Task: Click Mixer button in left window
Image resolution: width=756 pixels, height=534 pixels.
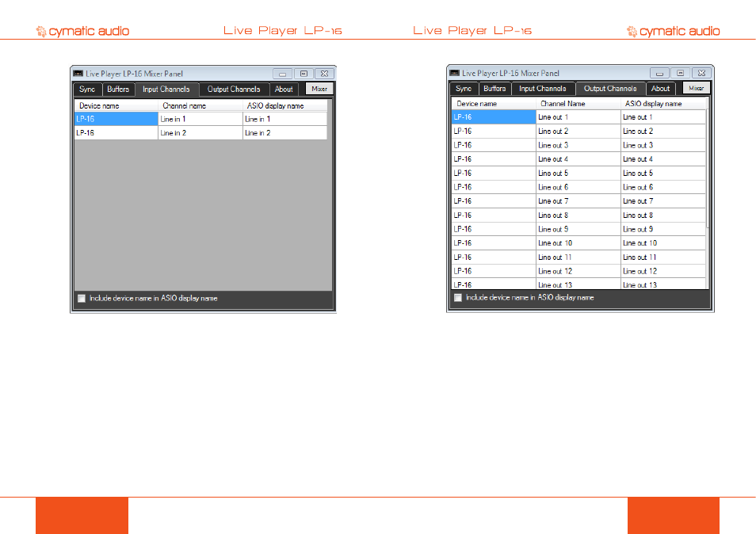Action: (319, 90)
